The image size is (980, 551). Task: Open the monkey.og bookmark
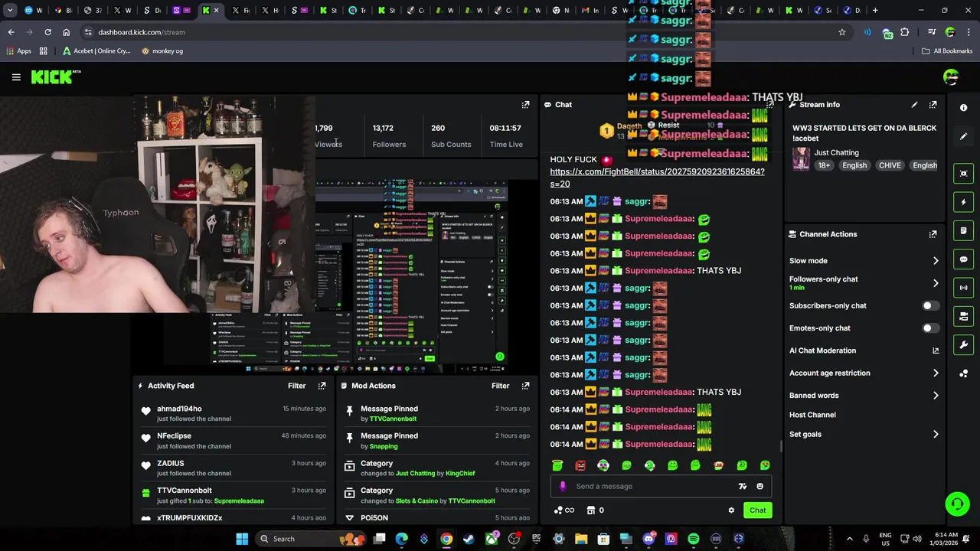(162, 51)
